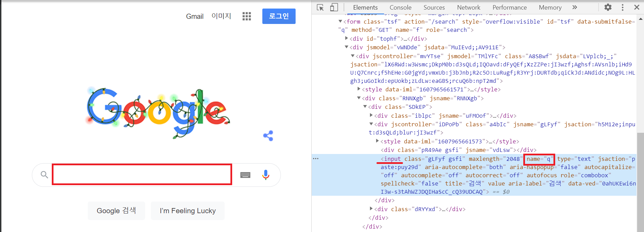Viewport: 644px width, 232px height.
Task: Open DevTools settings gear
Action: click(608, 7)
